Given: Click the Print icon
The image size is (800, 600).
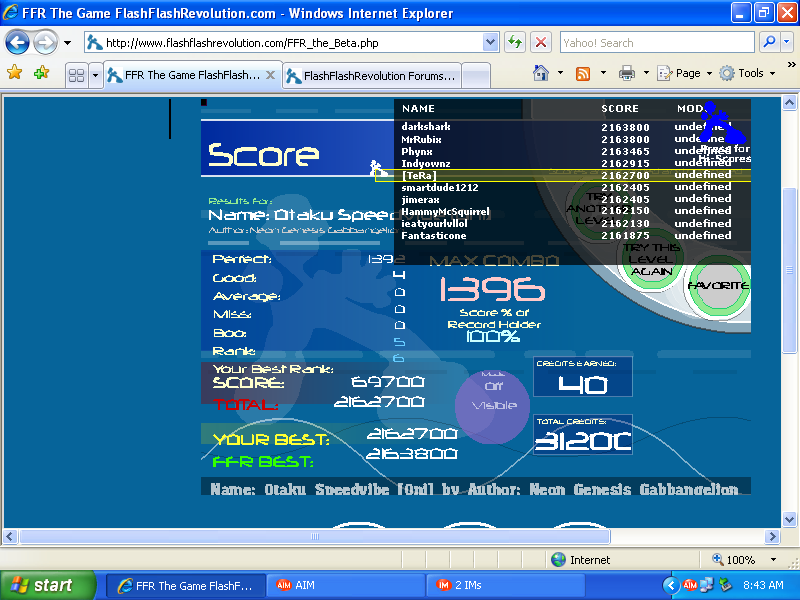Looking at the screenshot, I should 626,73.
